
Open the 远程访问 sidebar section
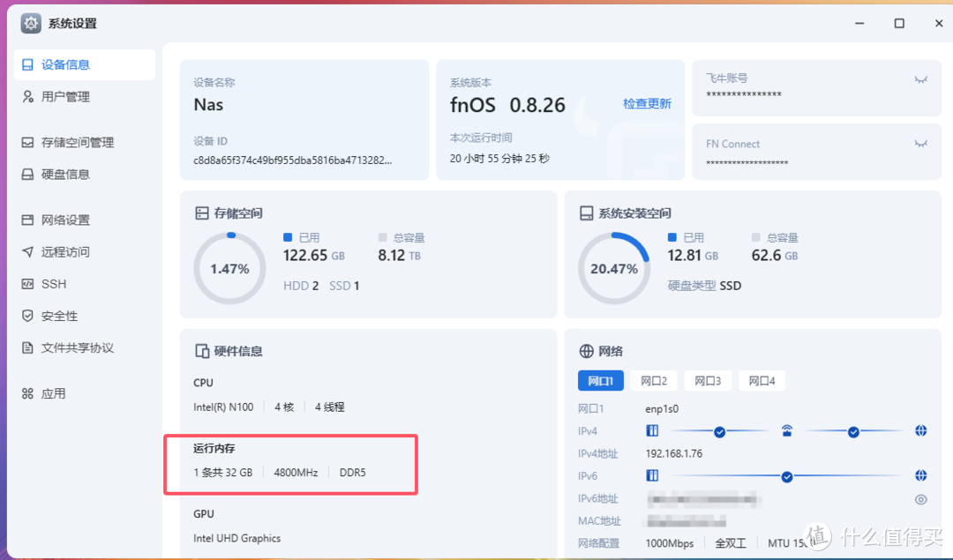(x=64, y=251)
